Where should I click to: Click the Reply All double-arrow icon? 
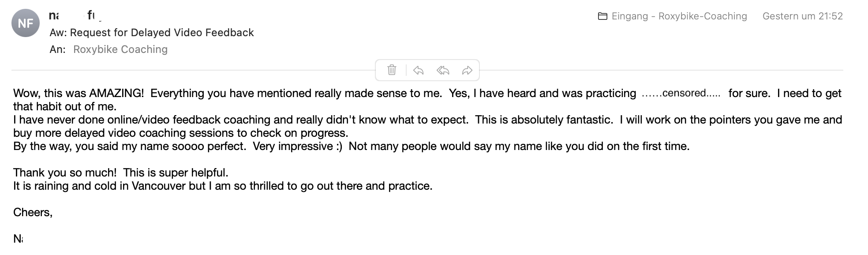(x=443, y=70)
